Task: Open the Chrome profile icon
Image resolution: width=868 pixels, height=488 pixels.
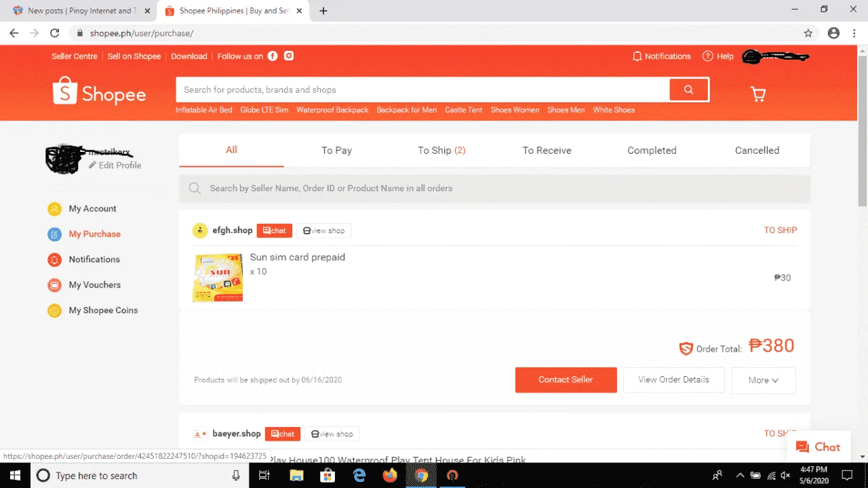Action: 833,33
